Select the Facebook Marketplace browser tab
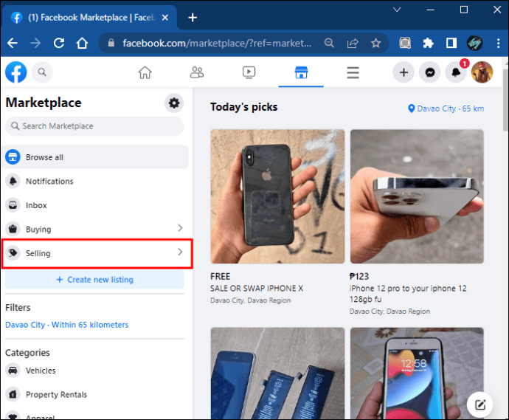 click(89, 18)
